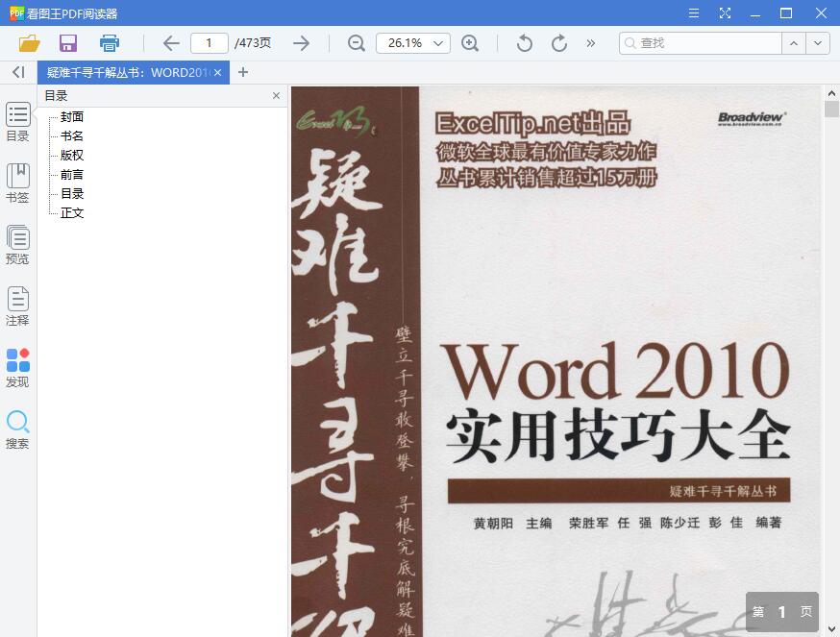This screenshot has height=637, width=840.
Task: Click the vertical scrollbar up arrow
Action: click(x=831, y=93)
